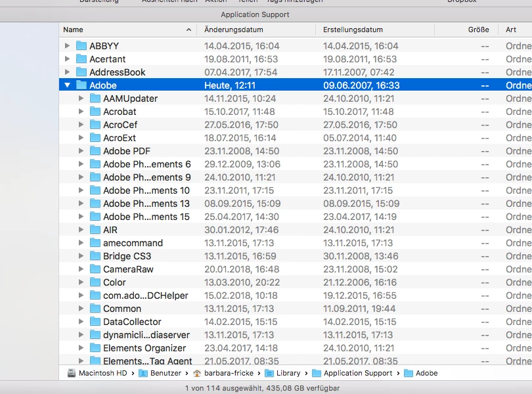Click the DataCollector folder icon
This screenshot has width=532, height=394.
coord(95,321)
